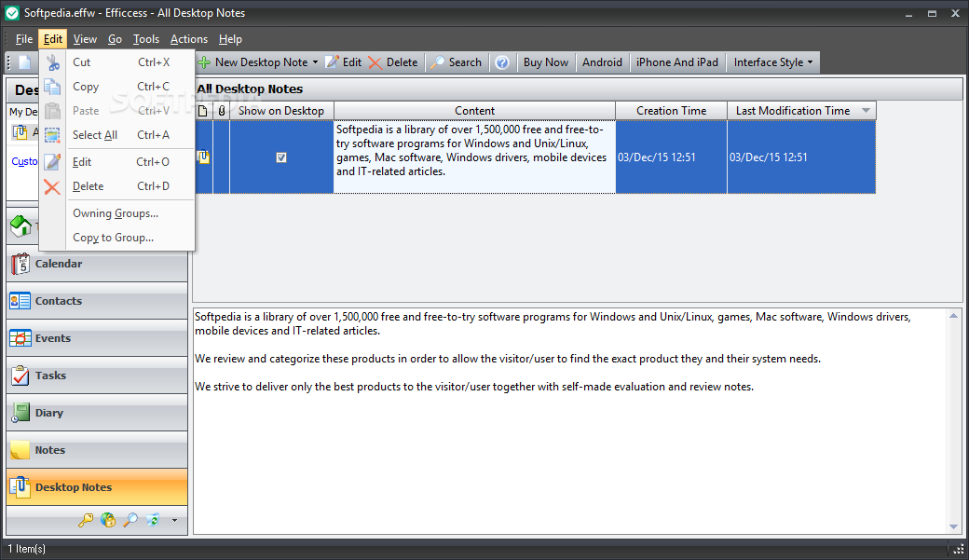Click the note content cell about Softpedia
This screenshot has height=560, width=969.
coord(474,157)
